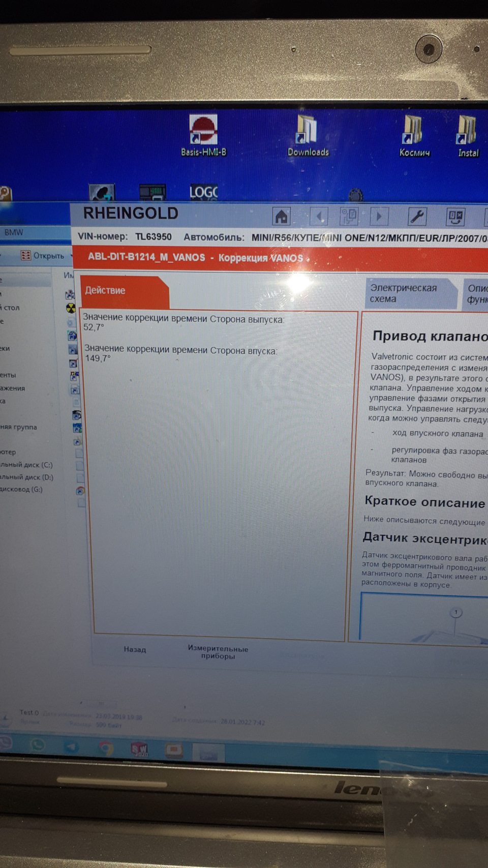Open the Instal folder shortcut on desktop
The image size is (488, 868).
point(468,137)
